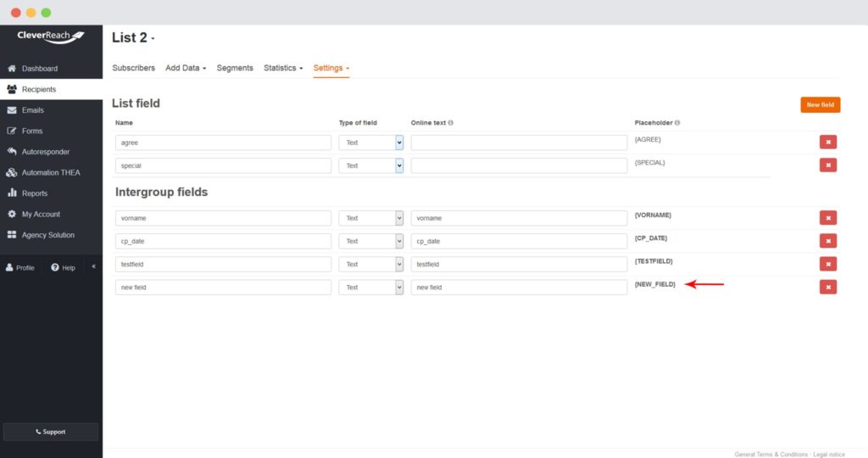This screenshot has height=458, width=868.
Task: Click the Emails envelope icon
Action: (12, 110)
